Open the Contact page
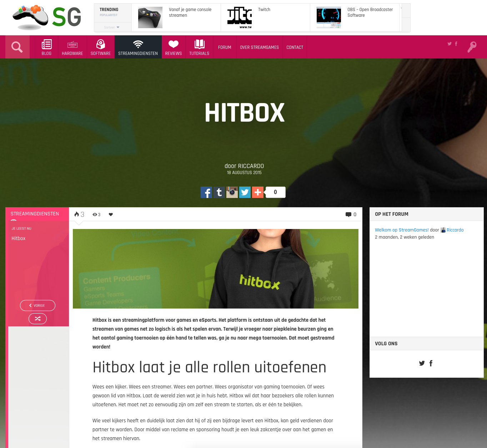 click(295, 47)
